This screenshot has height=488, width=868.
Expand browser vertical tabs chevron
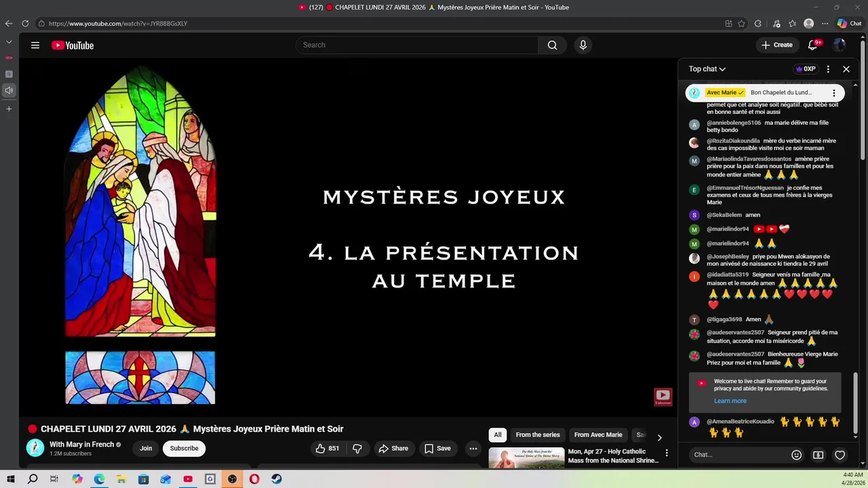[x=9, y=42]
